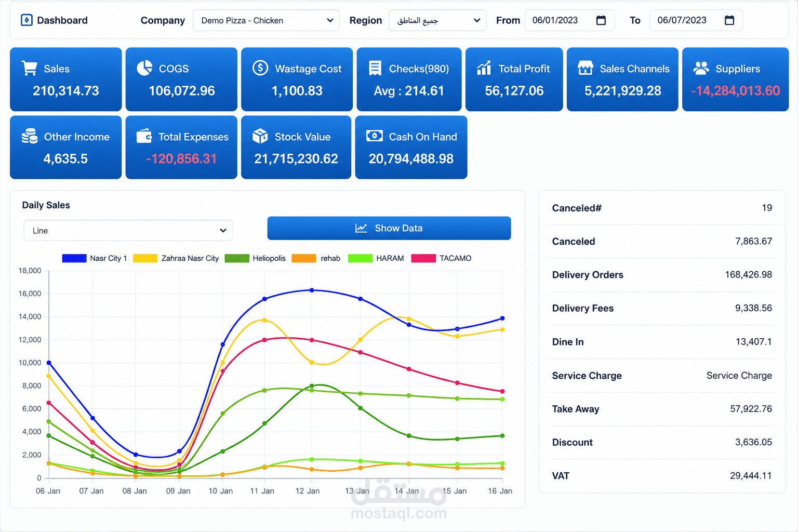The height and width of the screenshot is (532, 798).
Task: Open the Region dropdown
Action: pyautogui.click(x=437, y=20)
